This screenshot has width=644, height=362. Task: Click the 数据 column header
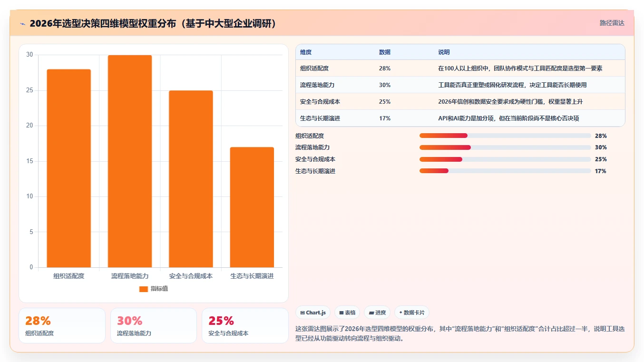[385, 52]
